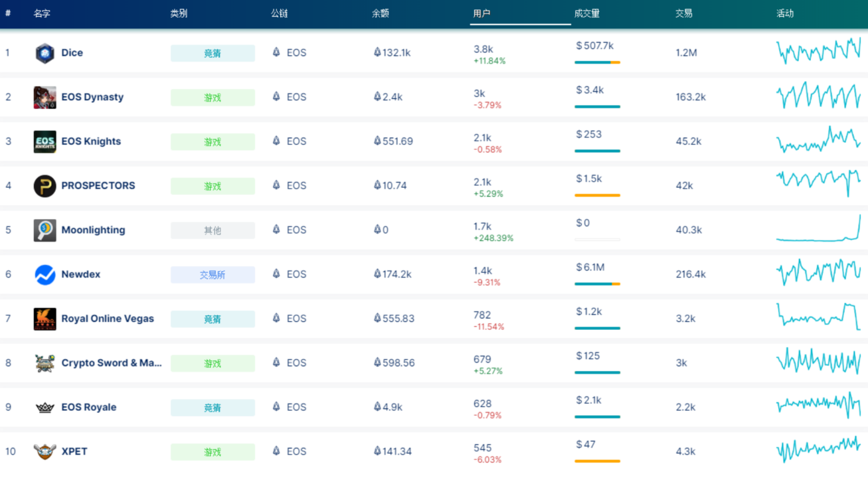Viewport: 868px width, 478px height.
Task: Sort table by 余额 column header
Action: [381, 13]
